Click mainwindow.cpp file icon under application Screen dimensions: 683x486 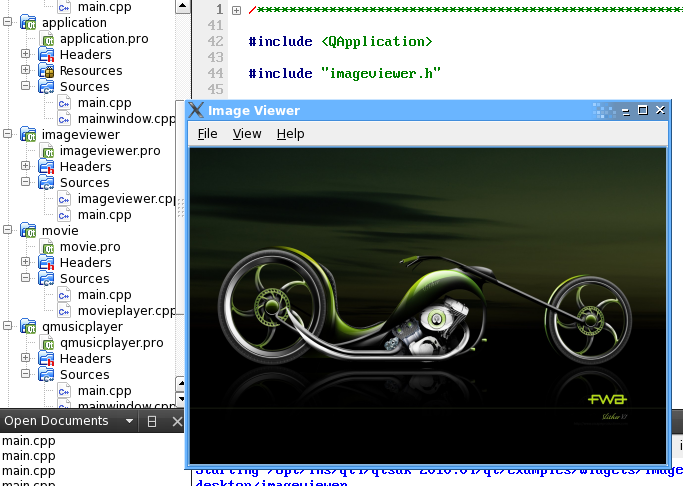coord(64,119)
